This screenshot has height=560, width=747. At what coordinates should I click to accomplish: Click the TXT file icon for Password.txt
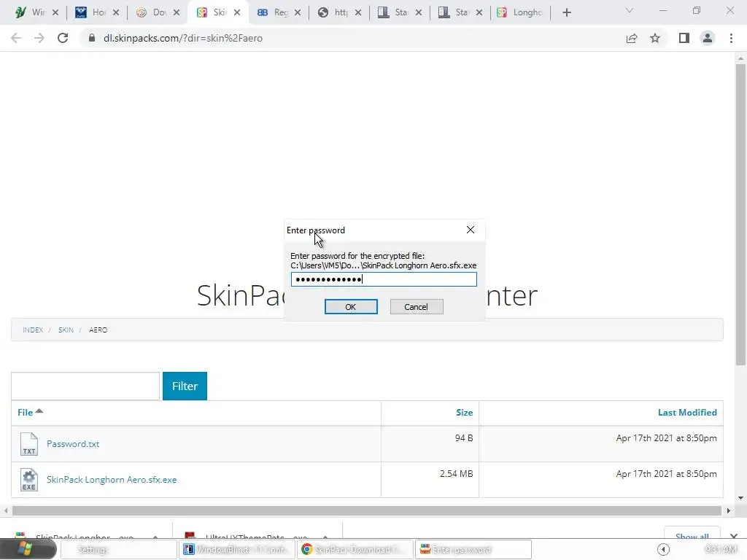point(29,444)
